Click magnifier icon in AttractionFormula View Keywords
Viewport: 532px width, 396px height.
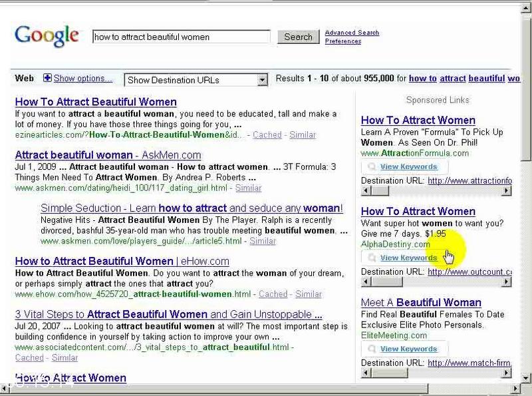point(372,166)
